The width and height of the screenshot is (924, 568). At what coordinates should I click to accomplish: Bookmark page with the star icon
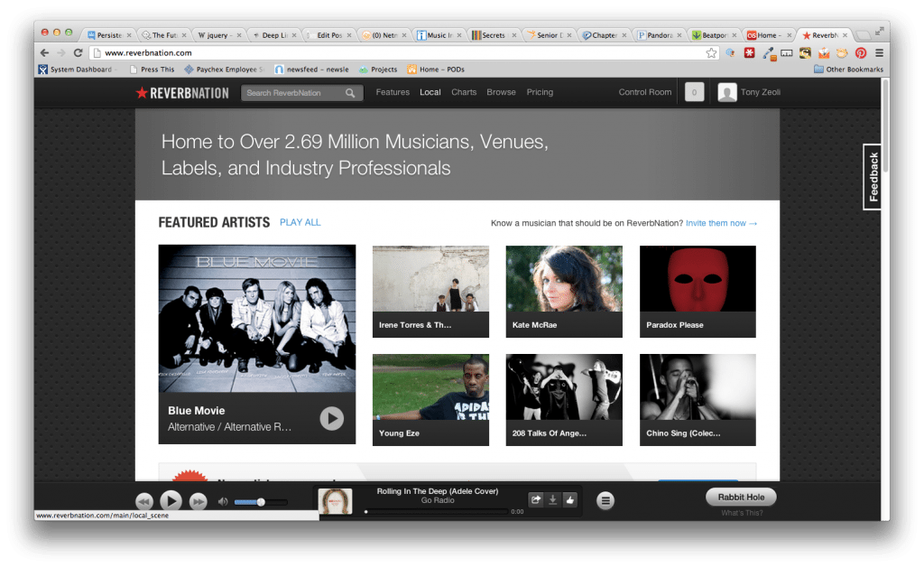pos(711,53)
